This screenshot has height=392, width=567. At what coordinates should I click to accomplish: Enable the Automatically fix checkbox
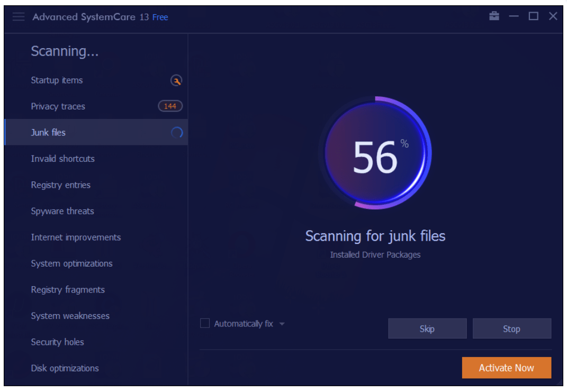pyautogui.click(x=205, y=323)
